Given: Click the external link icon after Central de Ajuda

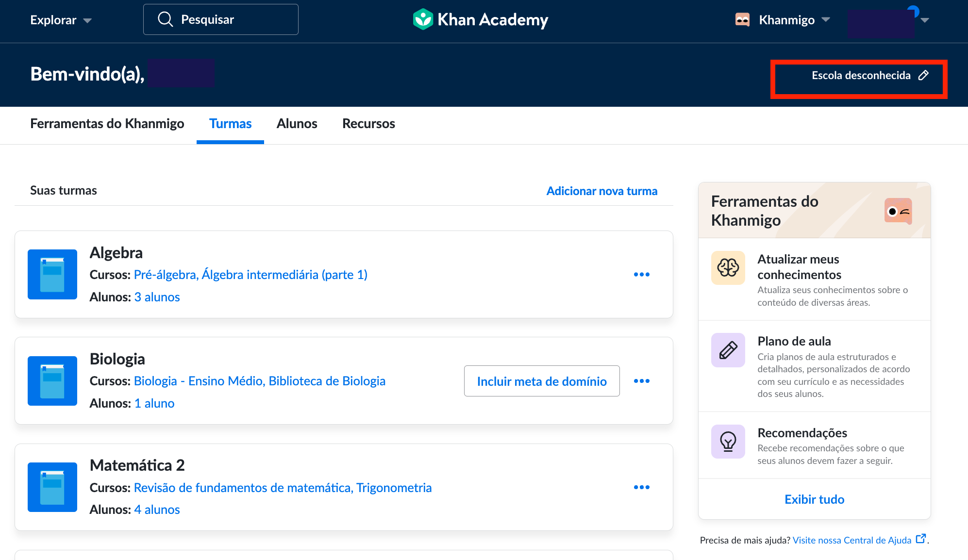Looking at the screenshot, I should 921,539.
